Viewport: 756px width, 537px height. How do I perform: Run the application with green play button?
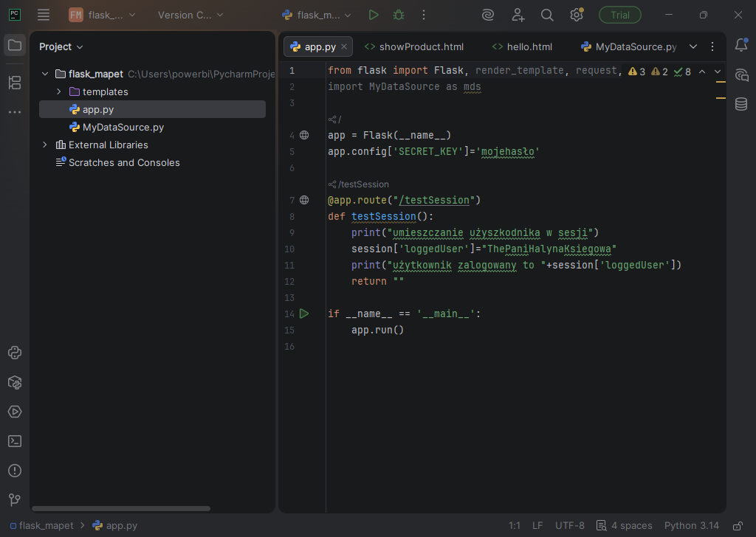click(x=373, y=15)
